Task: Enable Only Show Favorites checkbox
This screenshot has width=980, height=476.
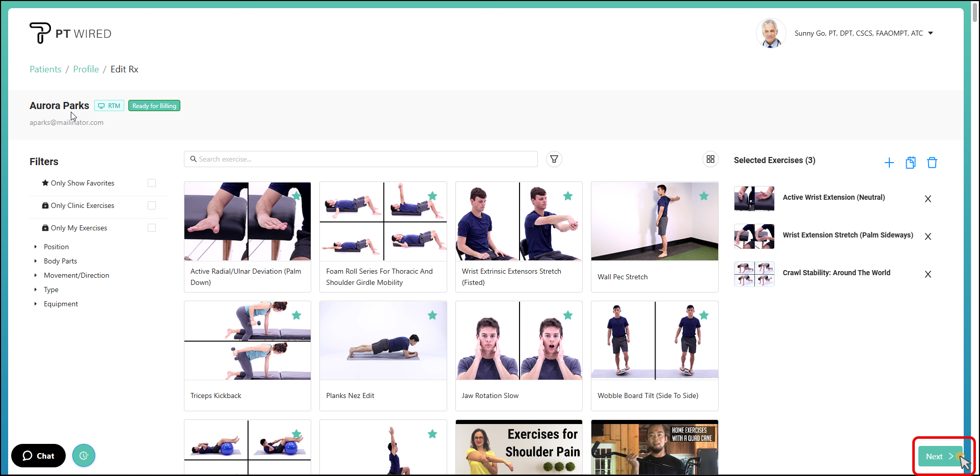Action: pyautogui.click(x=151, y=183)
